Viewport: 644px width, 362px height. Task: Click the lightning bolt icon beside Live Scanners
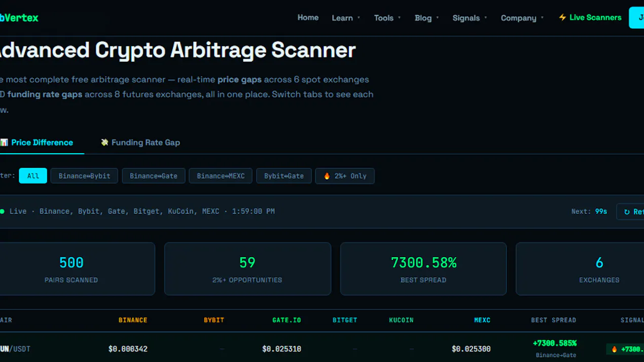click(x=562, y=17)
